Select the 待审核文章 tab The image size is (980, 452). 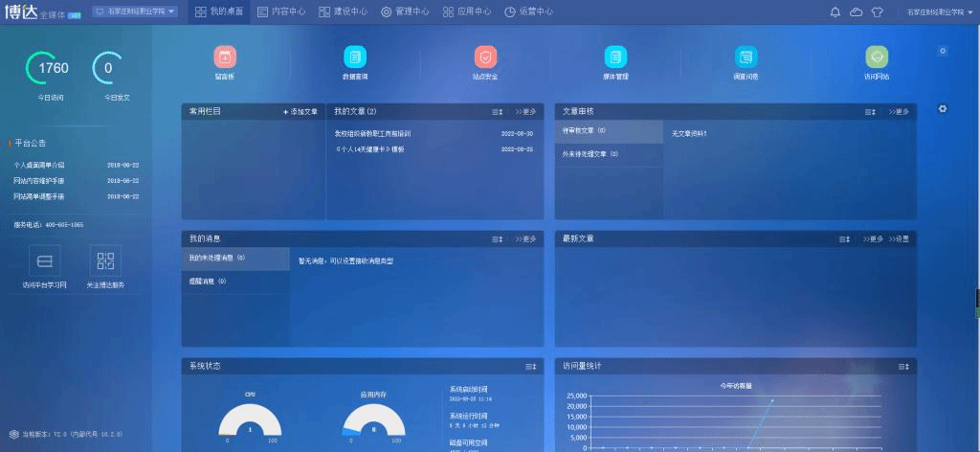point(608,131)
